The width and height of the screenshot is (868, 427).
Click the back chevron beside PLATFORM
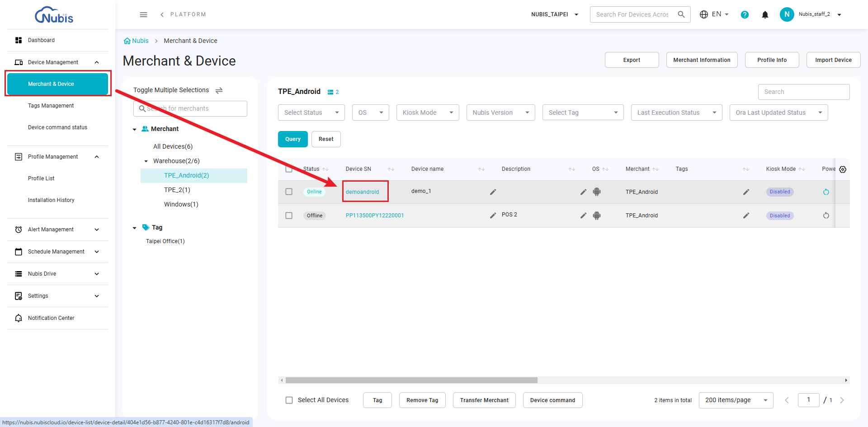[162, 14]
